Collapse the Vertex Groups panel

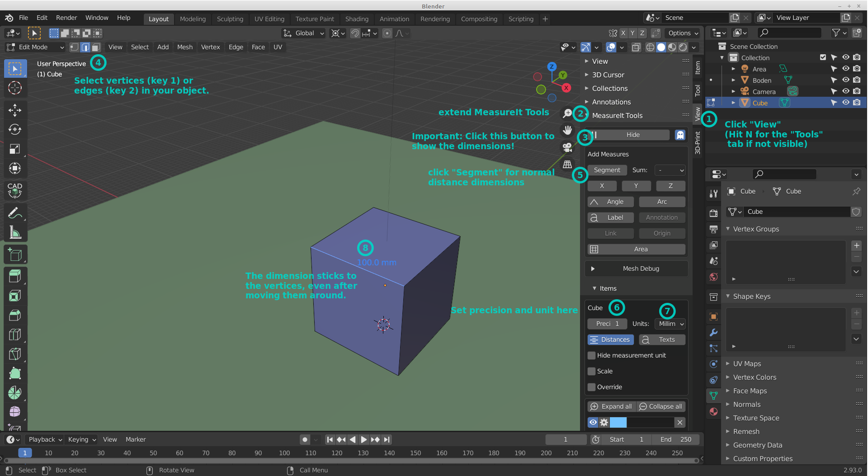click(x=756, y=229)
